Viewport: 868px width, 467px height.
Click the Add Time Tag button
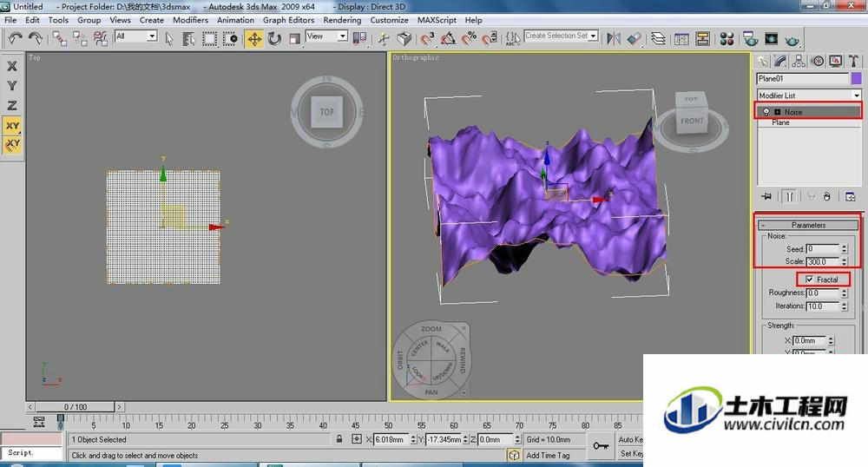click(548, 455)
